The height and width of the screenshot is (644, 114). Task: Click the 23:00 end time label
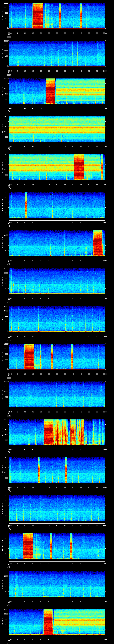coord(105,33)
